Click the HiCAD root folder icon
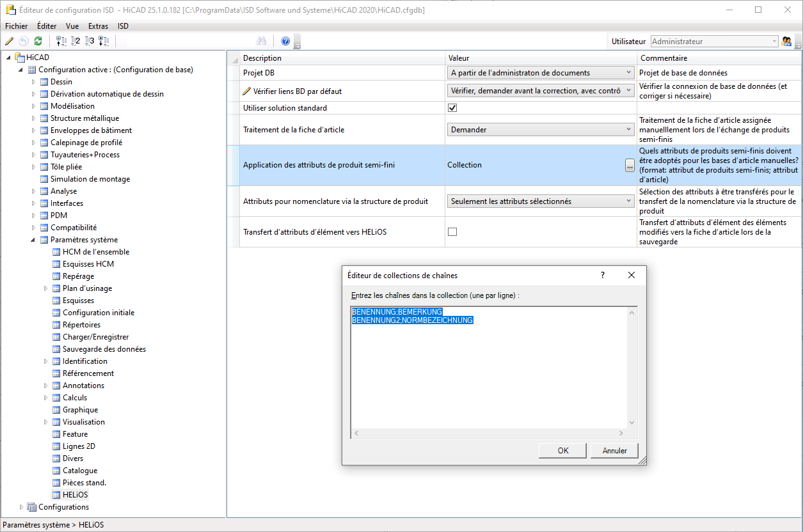The width and height of the screenshot is (803, 532). (20, 58)
